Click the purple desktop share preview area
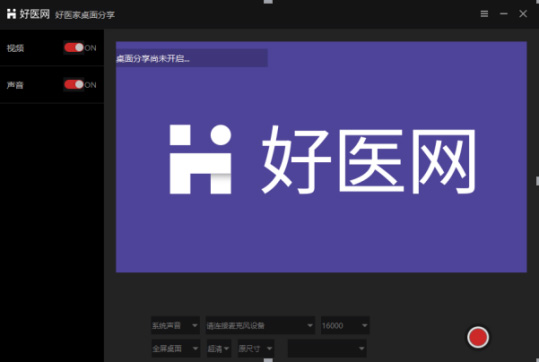539x362 pixels. coord(321,157)
